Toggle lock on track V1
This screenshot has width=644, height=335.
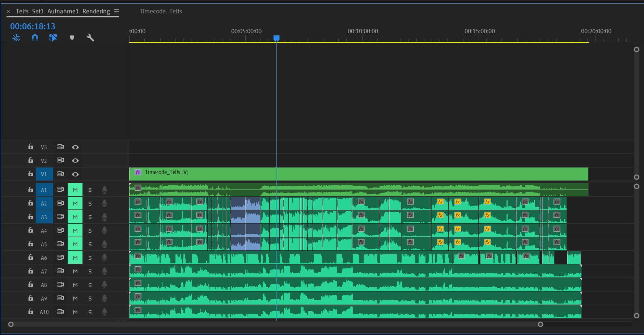click(x=31, y=174)
